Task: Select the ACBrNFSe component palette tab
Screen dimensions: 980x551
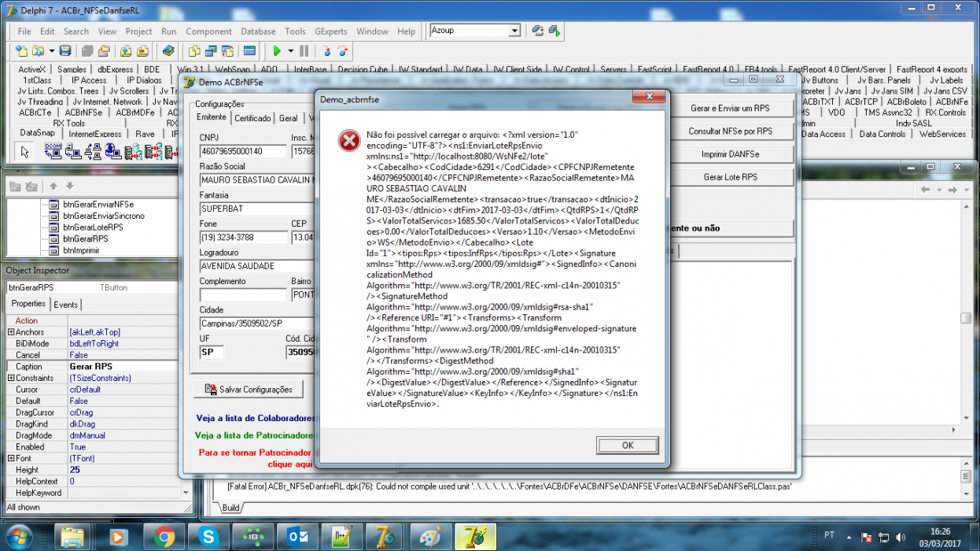Action: pyautogui.click(x=83, y=112)
